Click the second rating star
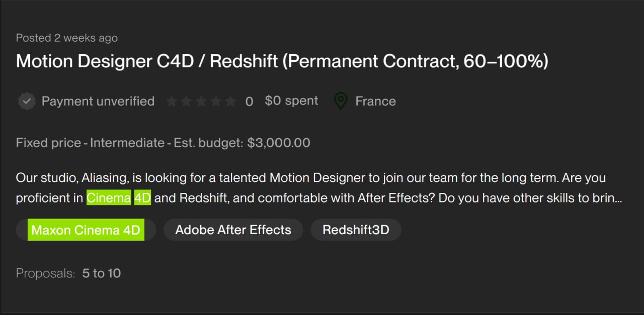Viewport: 644px width, 315px height. (186, 102)
